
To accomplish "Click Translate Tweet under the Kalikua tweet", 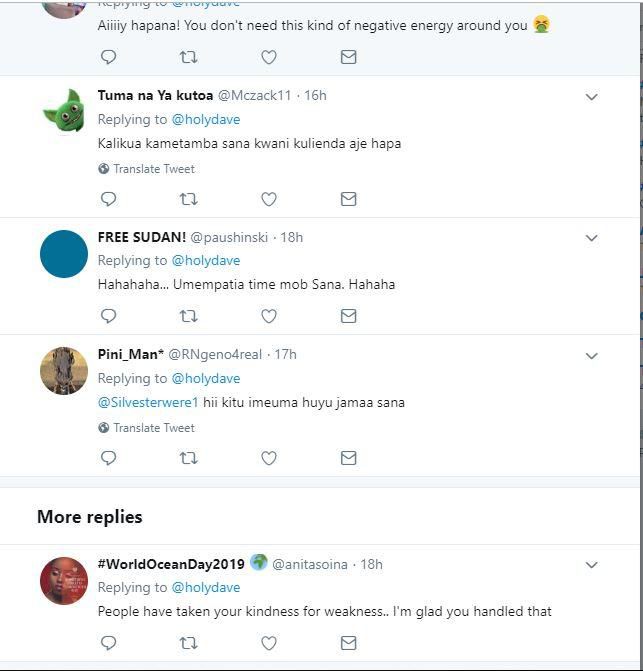I will tap(153, 169).
